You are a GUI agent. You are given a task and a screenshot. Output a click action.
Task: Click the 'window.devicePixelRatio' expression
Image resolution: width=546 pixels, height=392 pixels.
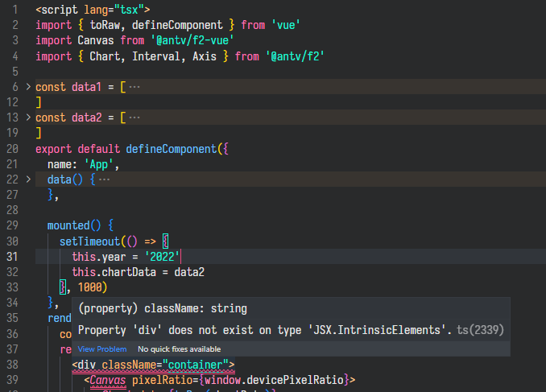274,380
